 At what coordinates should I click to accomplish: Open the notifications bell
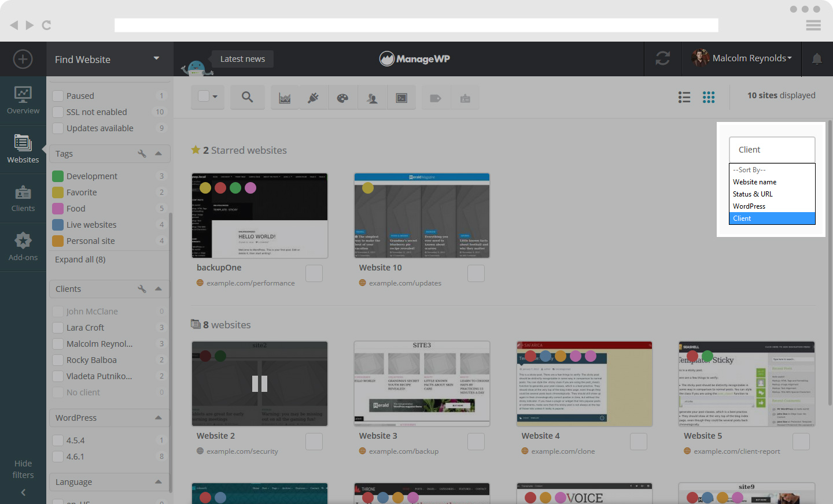(817, 59)
